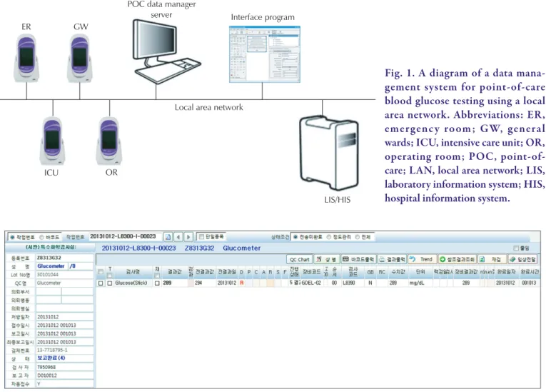The width and height of the screenshot is (546, 392).
Task: Tick the select-all checkbox in table header
Action: click(x=101, y=272)
